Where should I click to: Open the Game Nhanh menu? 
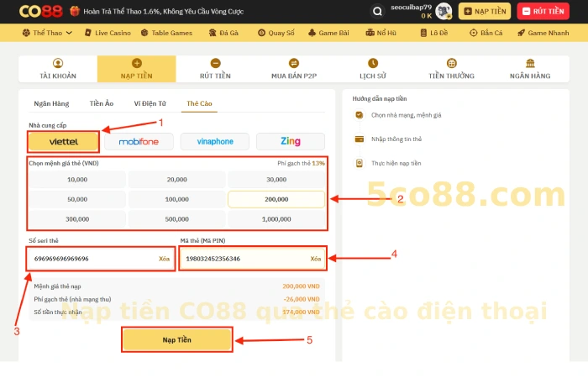pos(543,33)
